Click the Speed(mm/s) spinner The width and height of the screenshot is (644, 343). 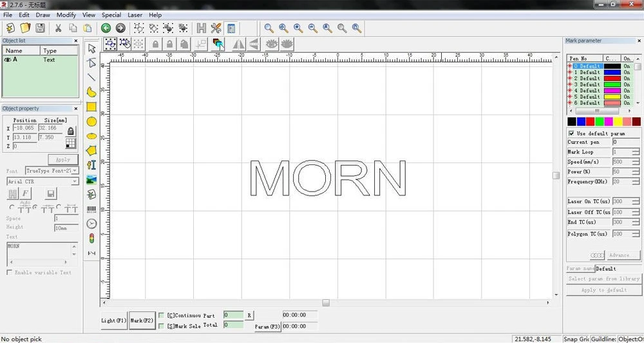coord(636,162)
